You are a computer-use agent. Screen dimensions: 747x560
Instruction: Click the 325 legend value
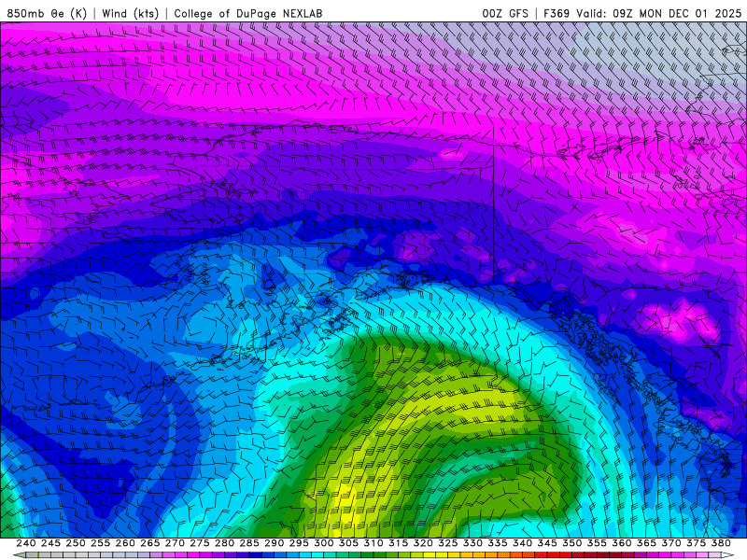(x=447, y=543)
